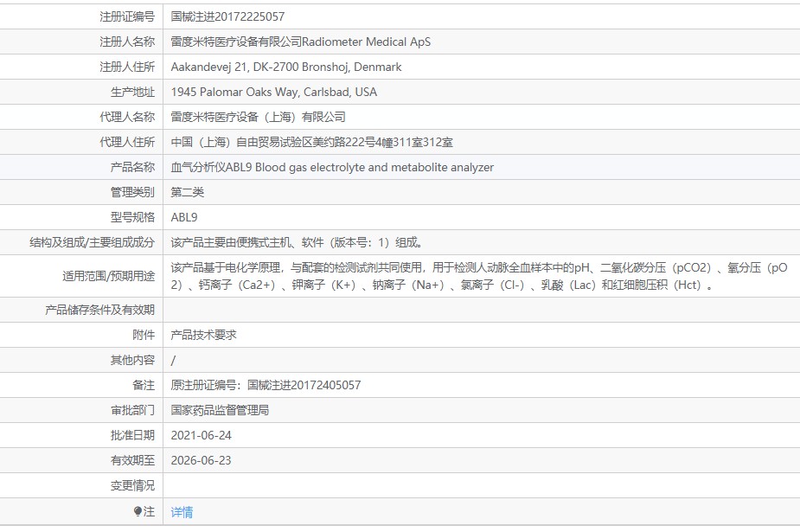
Task: Click the 生产地址 label
Action: (x=132, y=92)
